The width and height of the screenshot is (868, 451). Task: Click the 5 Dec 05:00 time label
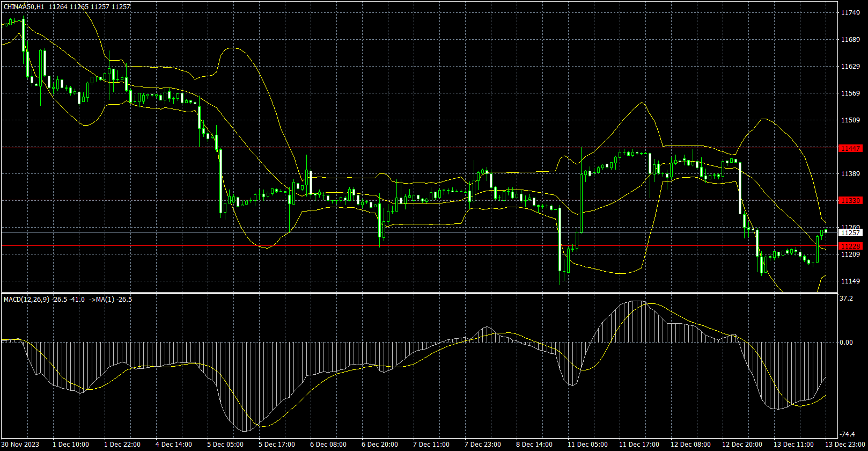(x=225, y=444)
